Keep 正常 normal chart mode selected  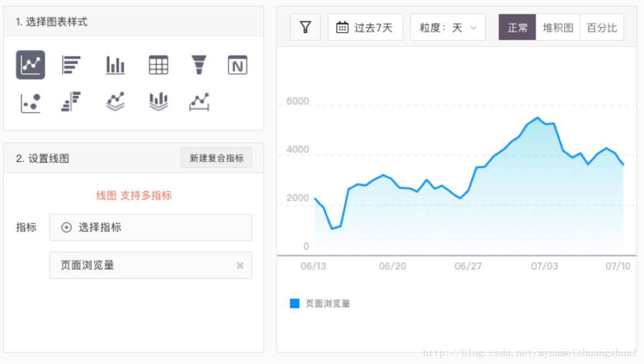(x=517, y=26)
